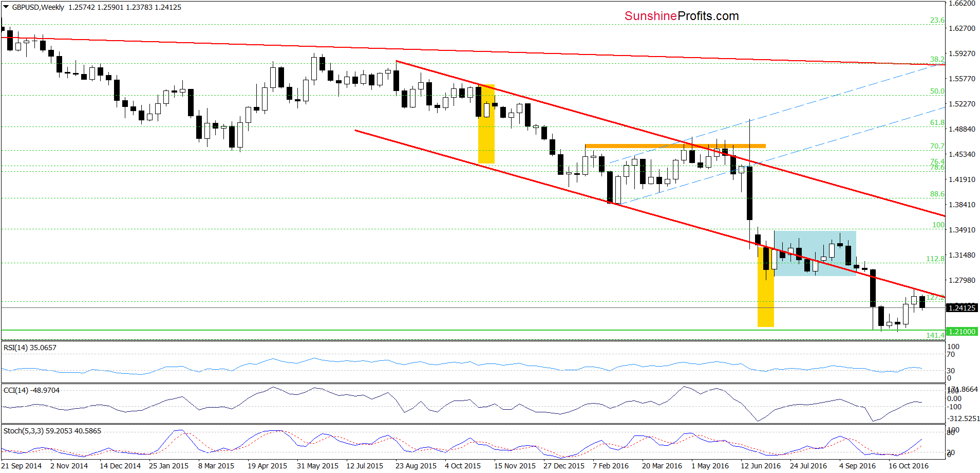Click the GBPUSD,Weekly chart title text
The height and width of the screenshot is (473, 980).
coord(38,7)
